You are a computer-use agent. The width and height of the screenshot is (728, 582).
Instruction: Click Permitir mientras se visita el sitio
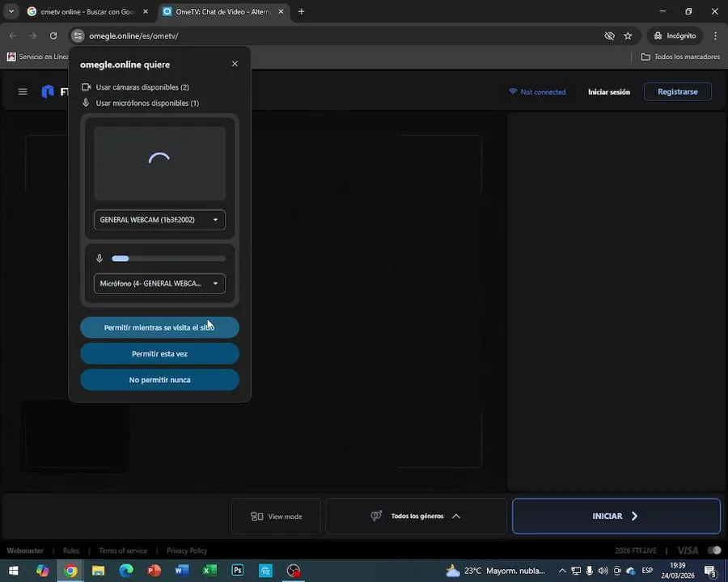tap(159, 327)
